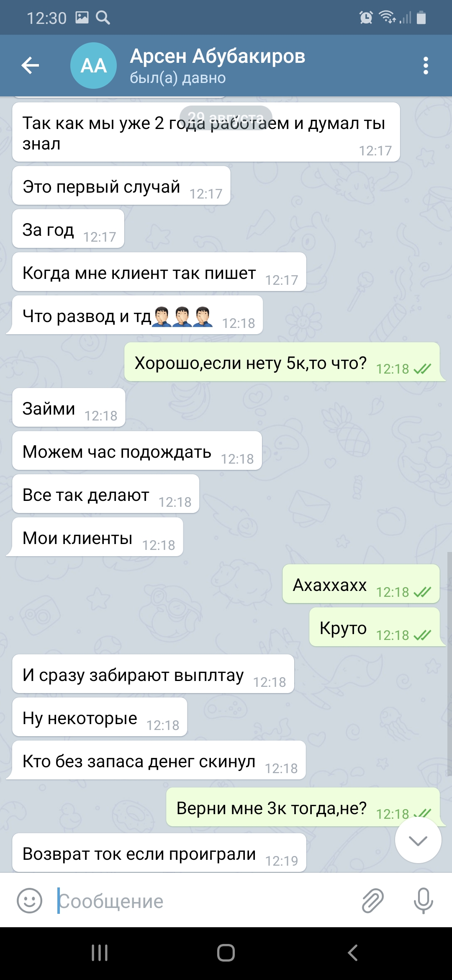This screenshot has width=452, height=980.
Task: Open the three-dot chat options menu
Action: pyautogui.click(x=426, y=66)
